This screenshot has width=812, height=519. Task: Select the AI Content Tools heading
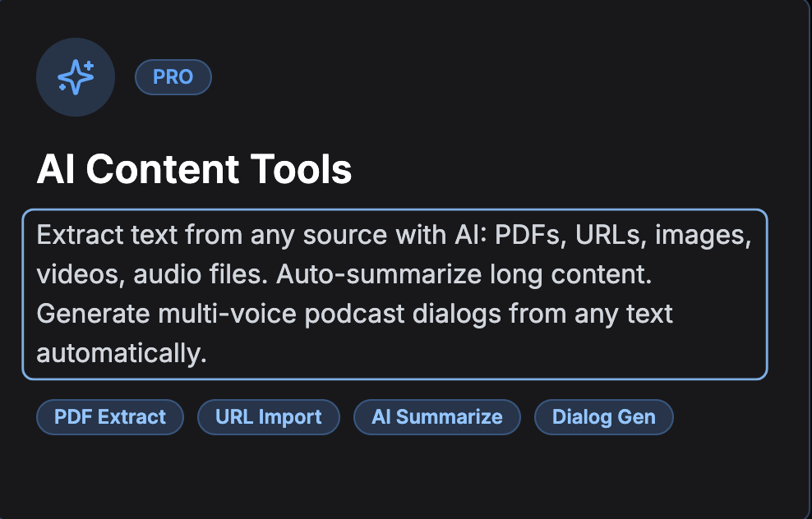coord(195,169)
